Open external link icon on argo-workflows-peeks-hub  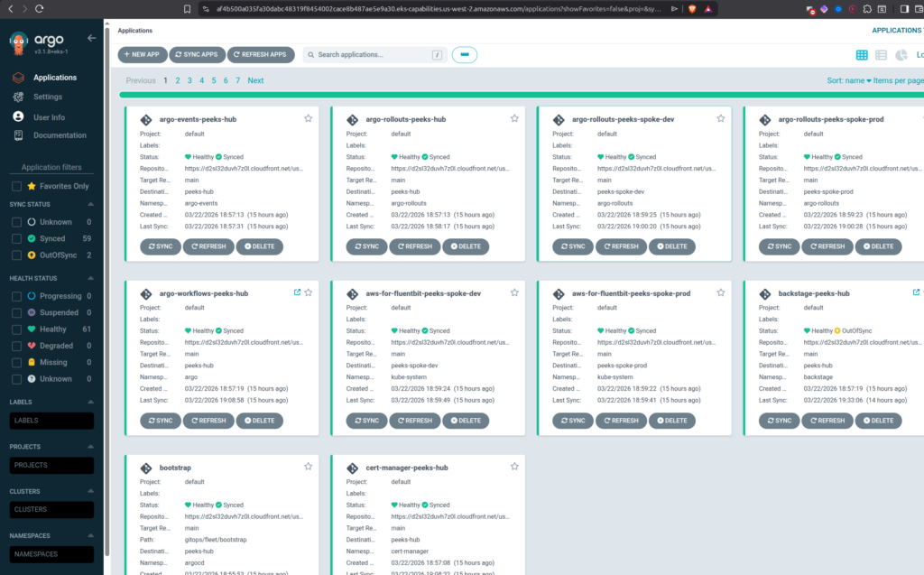297,292
